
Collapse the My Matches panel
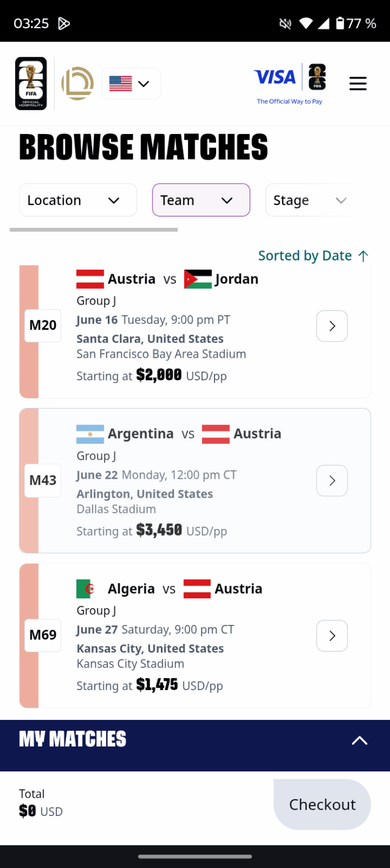pyautogui.click(x=360, y=740)
